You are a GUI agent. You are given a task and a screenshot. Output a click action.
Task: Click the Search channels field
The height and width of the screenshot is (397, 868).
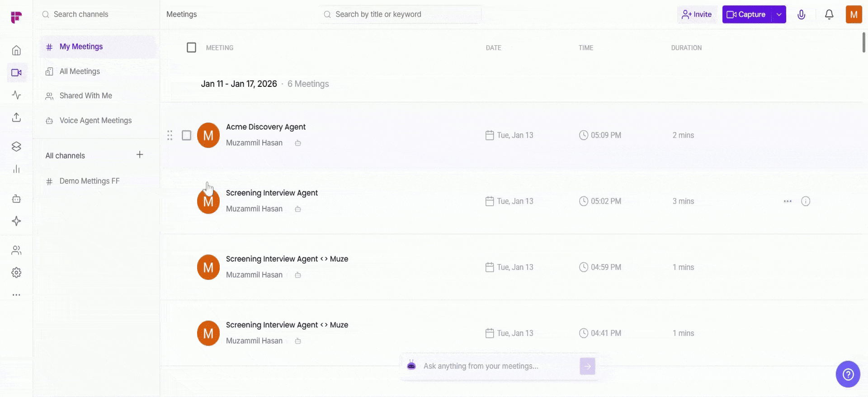pyautogui.click(x=96, y=14)
